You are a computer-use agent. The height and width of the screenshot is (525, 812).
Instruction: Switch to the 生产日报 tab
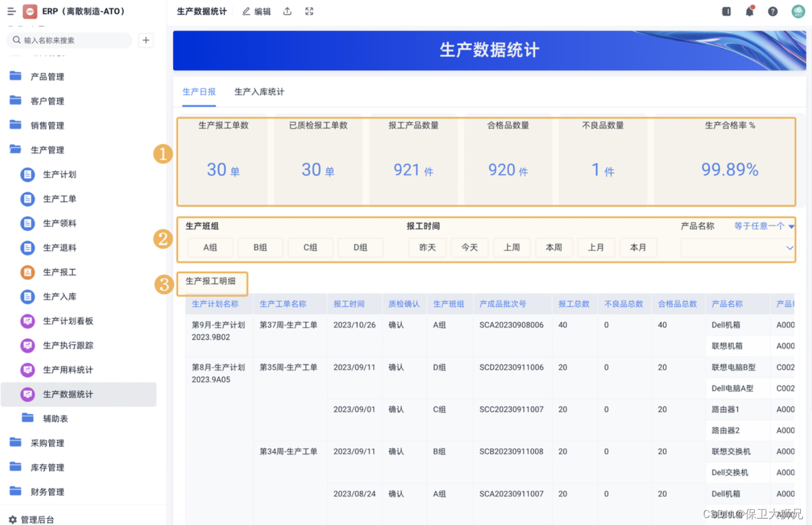click(199, 92)
